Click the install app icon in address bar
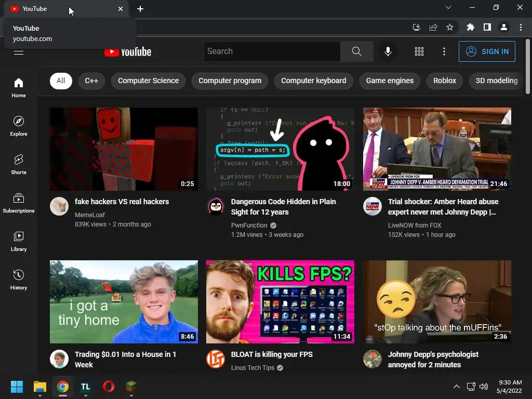Viewport: 532px width, 399px height. (416, 27)
